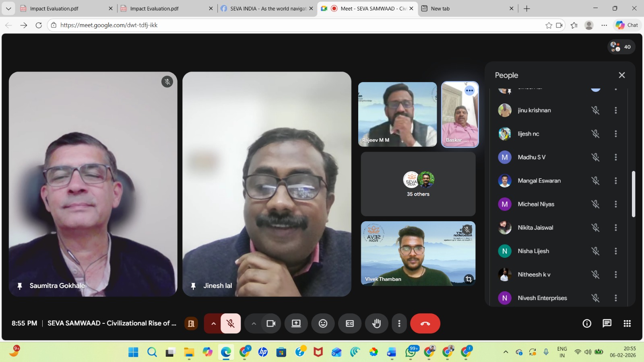Click the 35 others participant tile

point(418,184)
